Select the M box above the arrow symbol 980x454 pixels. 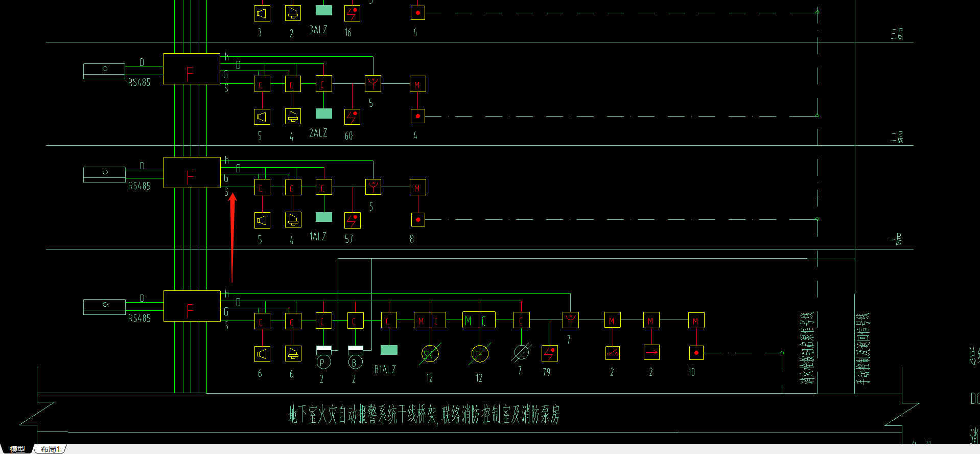tap(651, 320)
